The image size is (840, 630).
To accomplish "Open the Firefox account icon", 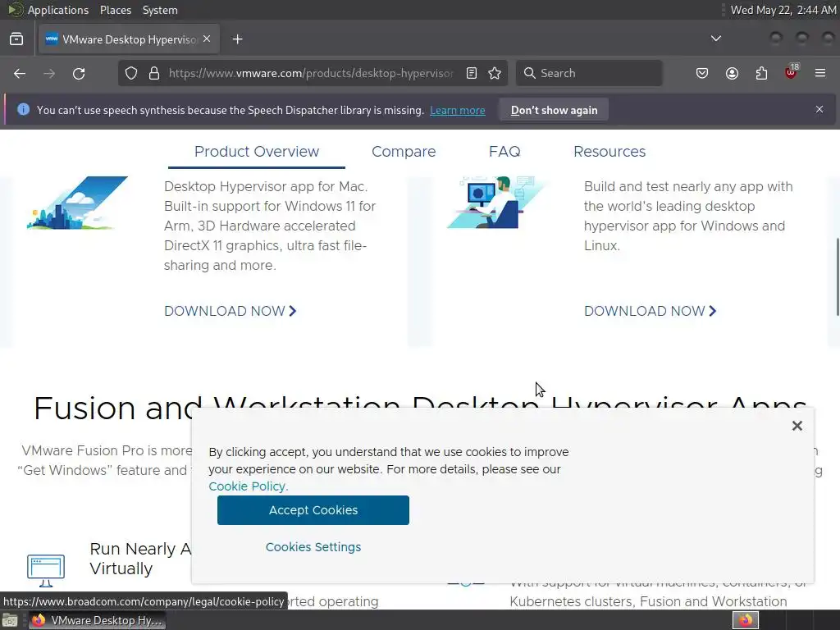I will click(732, 73).
